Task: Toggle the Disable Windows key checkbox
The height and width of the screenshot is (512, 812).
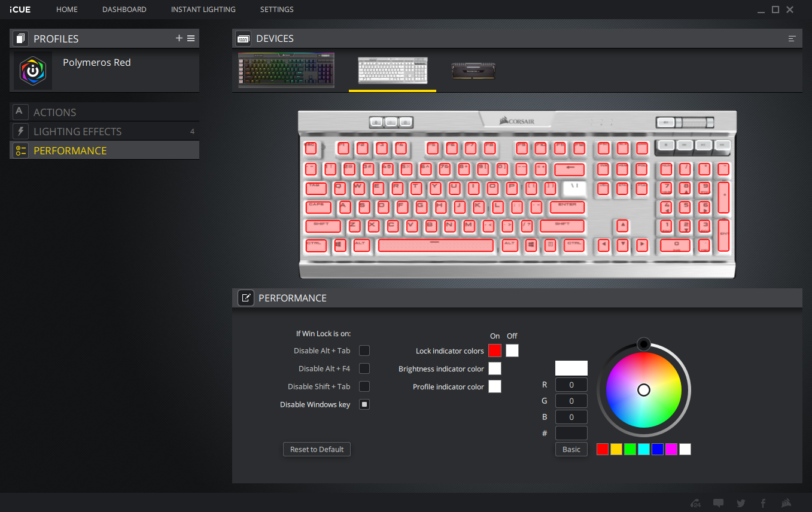Action: point(364,404)
